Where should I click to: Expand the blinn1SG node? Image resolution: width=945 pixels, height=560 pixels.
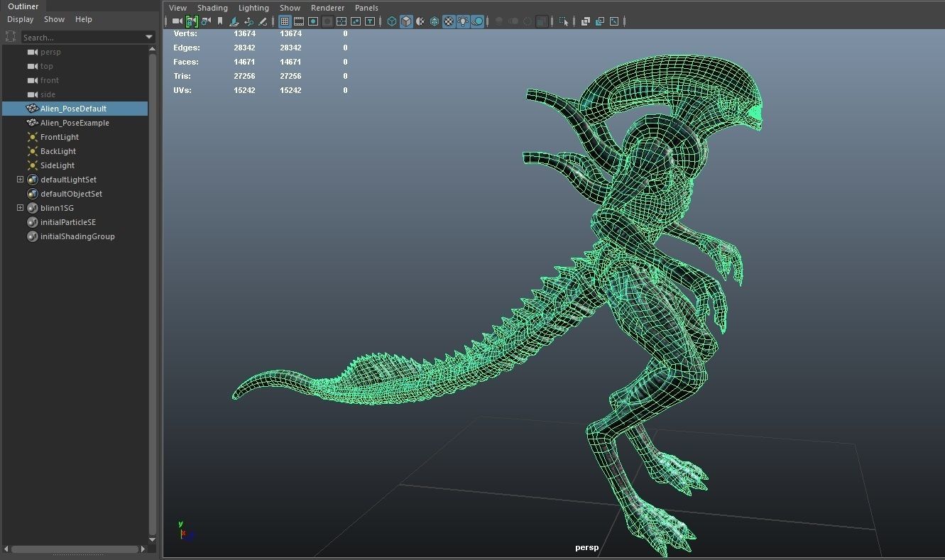tap(21, 208)
